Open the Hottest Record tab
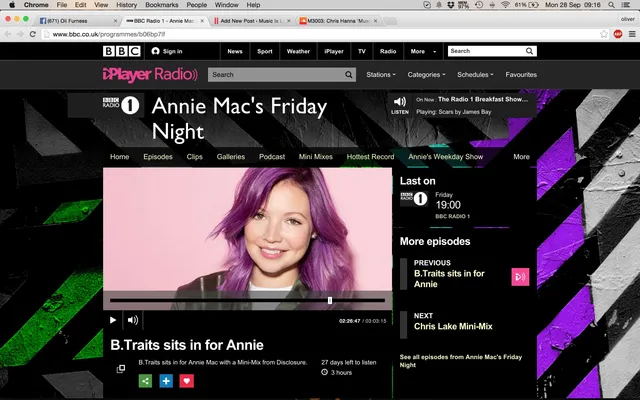Screen dimensions: 640x400 coord(370,157)
